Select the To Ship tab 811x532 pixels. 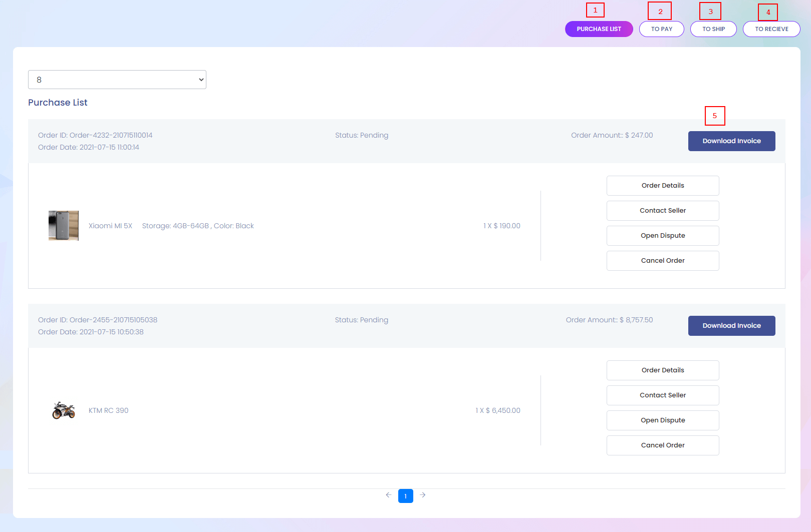(x=713, y=29)
